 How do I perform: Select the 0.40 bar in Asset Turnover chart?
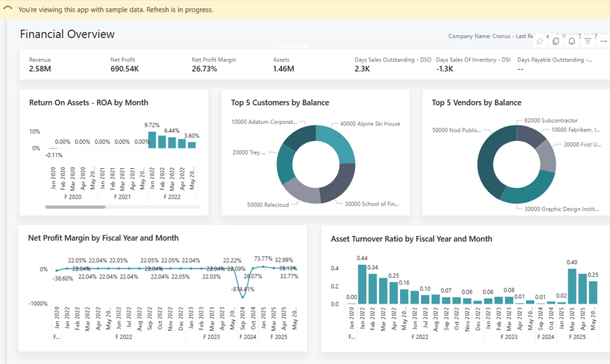click(571, 286)
